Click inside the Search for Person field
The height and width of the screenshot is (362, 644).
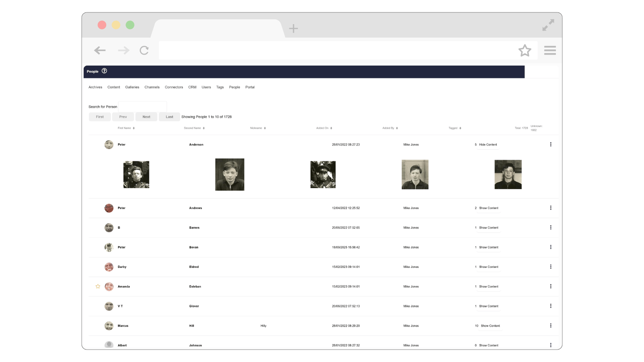pyautogui.click(x=142, y=106)
